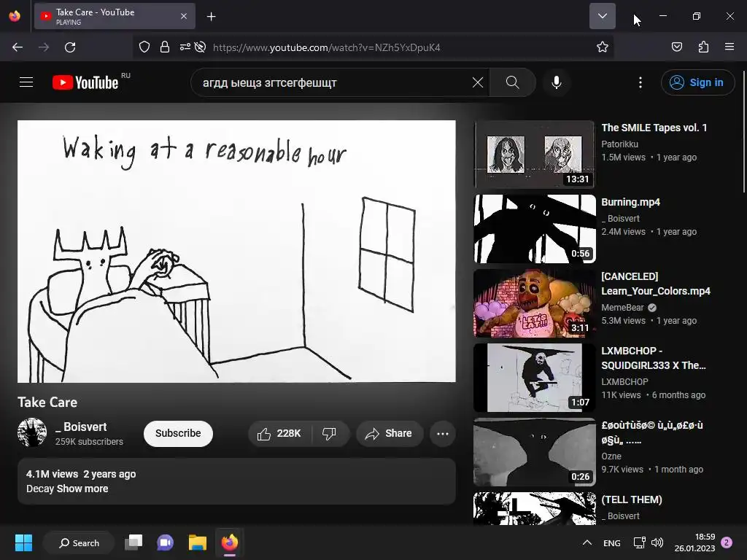
Task: Close the Take Care YouTube tab
Action: coord(184,16)
